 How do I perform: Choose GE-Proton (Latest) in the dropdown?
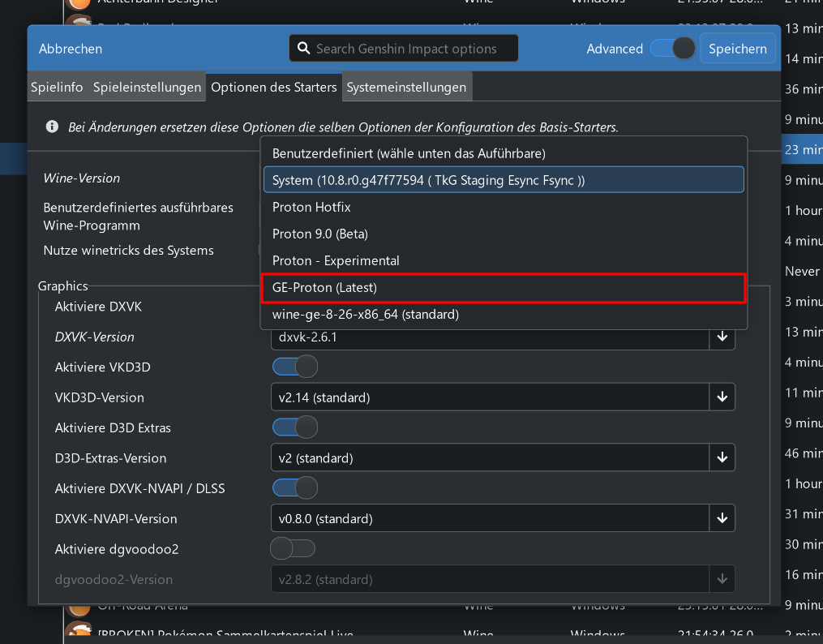pyautogui.click(x=504, y=288)
